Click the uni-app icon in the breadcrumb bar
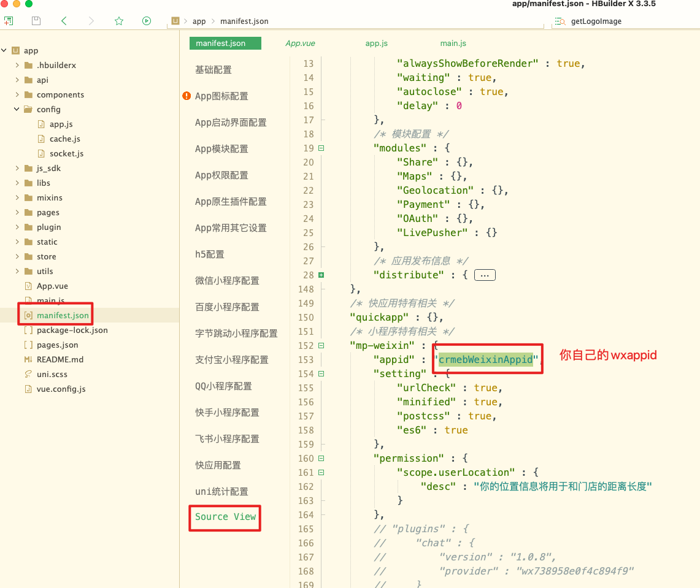This screenshot has width=700, height=588. [x=177, y=21]
